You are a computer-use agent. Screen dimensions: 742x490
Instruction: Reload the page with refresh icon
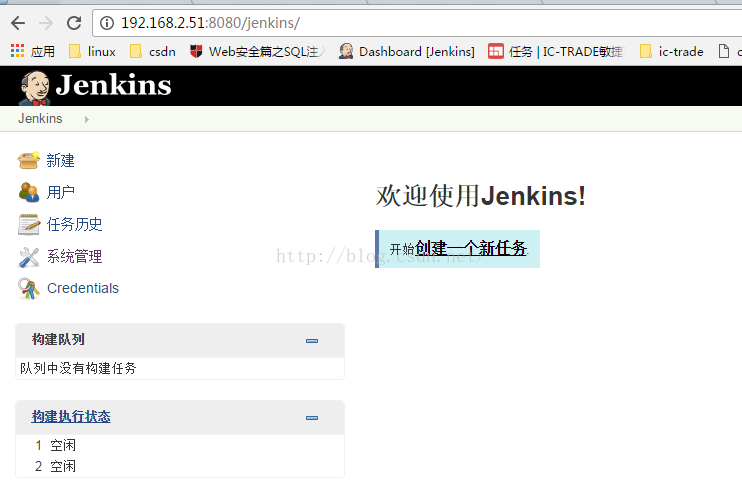pyautogui.click(x=74, y=23)
